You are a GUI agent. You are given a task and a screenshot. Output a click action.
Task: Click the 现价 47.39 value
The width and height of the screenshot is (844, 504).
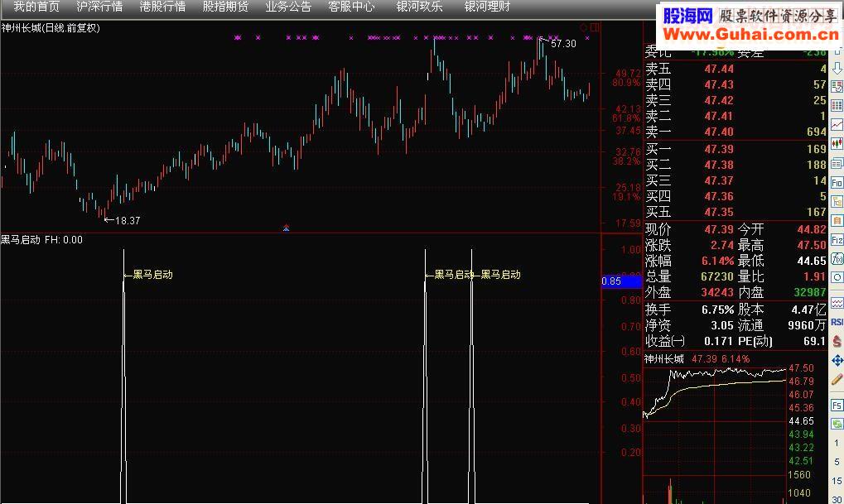719,230
